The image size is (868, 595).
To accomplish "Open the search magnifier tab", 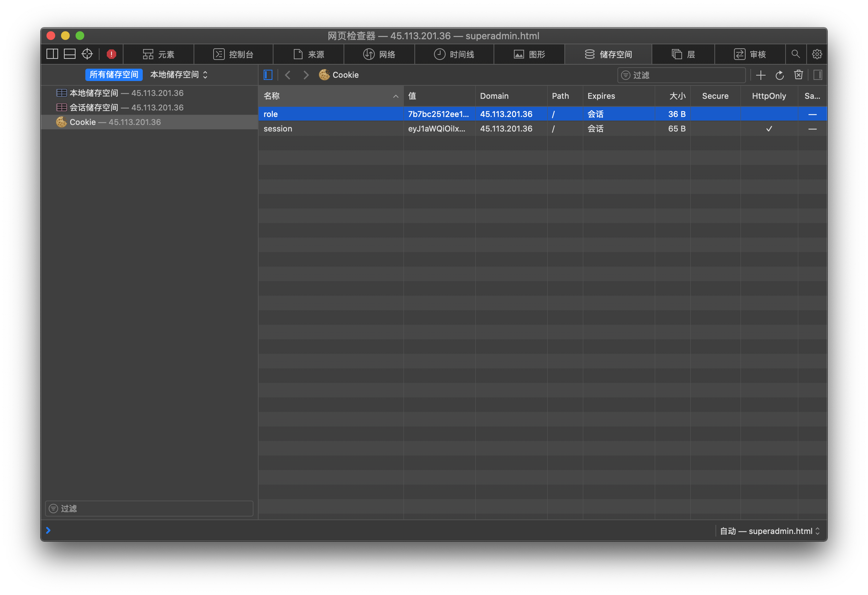I will coord(795,54).
